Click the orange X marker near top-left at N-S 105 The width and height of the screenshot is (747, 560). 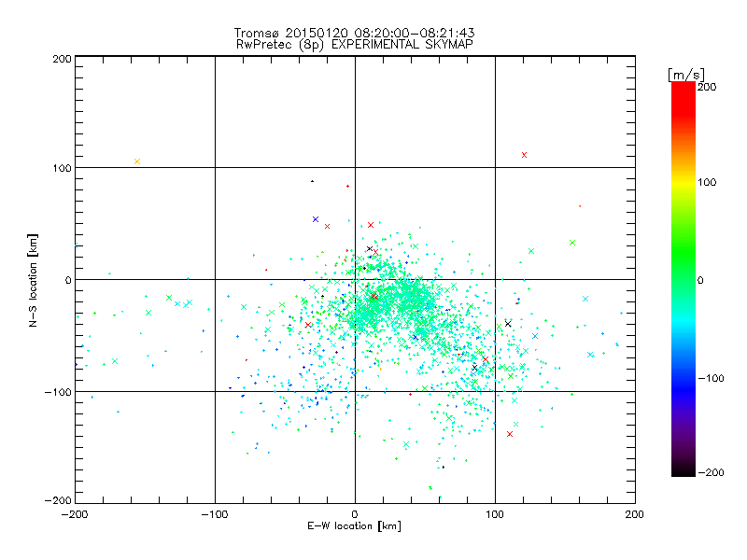(137, 161)
